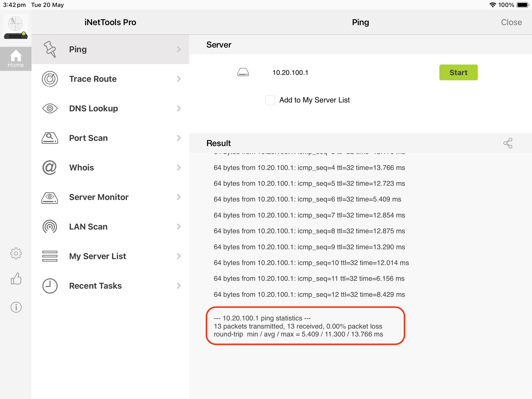The image size is (532, 399).
Task: Open the settings gear icon
Action: [x=16, y=253]
